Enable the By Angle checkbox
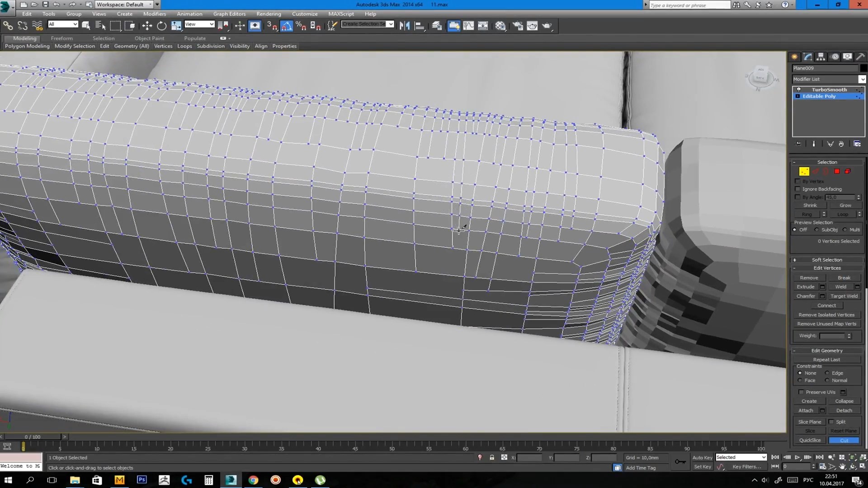The image size is (868, 488). coord(798,197)
